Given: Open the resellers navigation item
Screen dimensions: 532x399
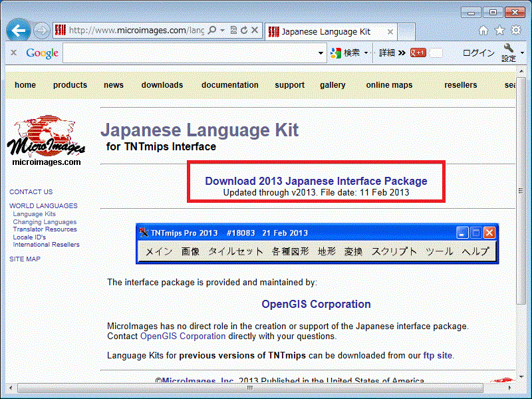Looking at the screenshot, I should coord(461,85).
